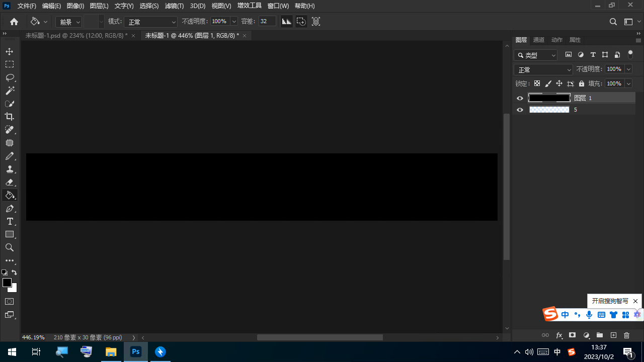Toggle the anti-alias option in options bar
Screen dimensions: 644x362
(286, 22)
